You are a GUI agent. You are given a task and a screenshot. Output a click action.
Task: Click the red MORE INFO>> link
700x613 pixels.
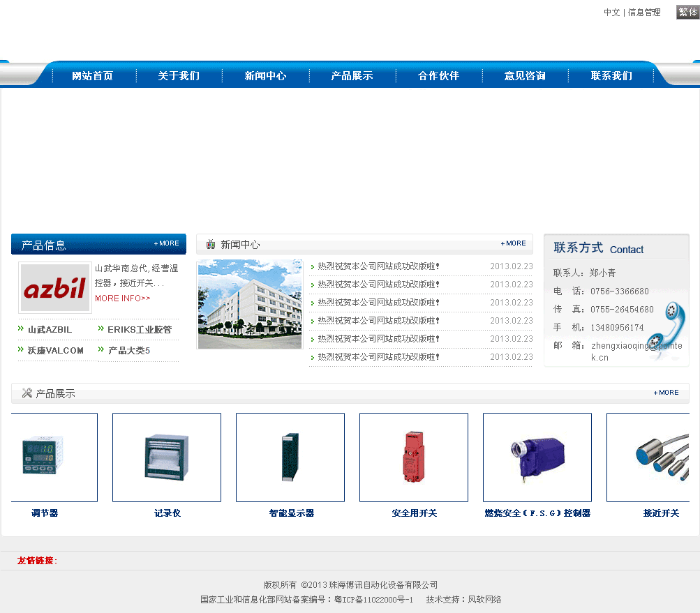(x=122, y=298)
